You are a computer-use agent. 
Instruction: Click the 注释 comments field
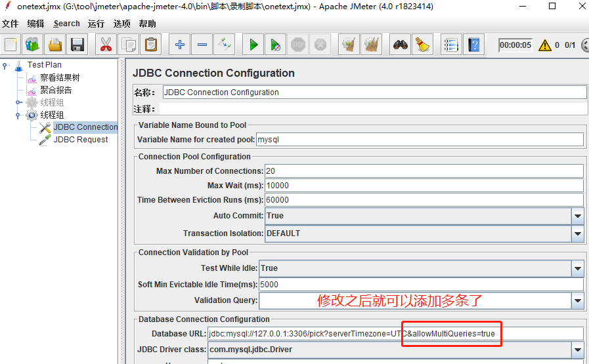coord(373,109)
